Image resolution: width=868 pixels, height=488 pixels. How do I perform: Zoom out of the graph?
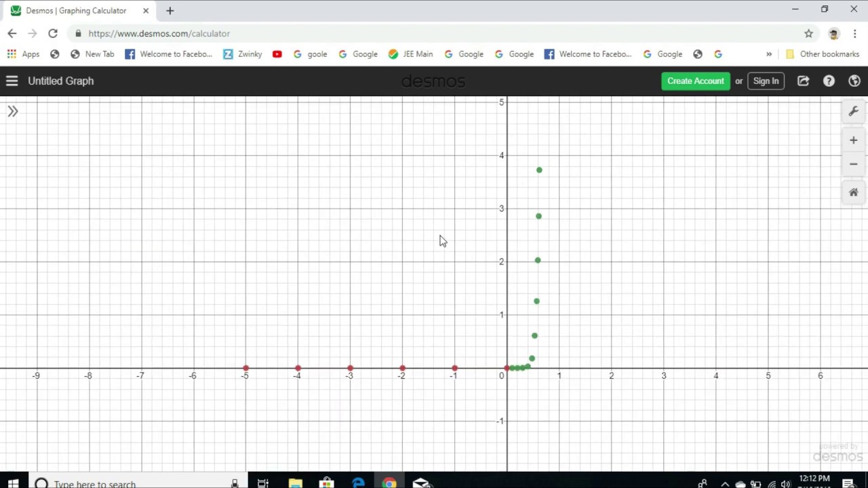(853, 164)
